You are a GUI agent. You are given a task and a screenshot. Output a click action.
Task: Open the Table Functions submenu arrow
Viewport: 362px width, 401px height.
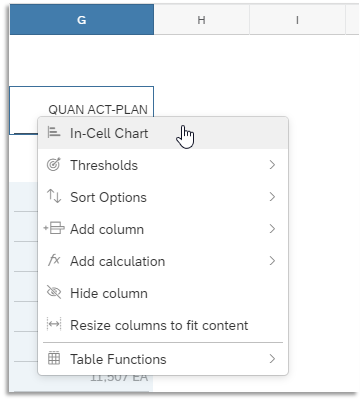tap(272, 359)
